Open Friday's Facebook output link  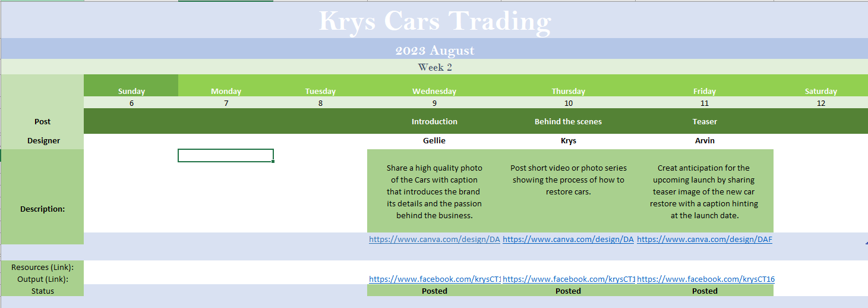click(x=705, y=279)
